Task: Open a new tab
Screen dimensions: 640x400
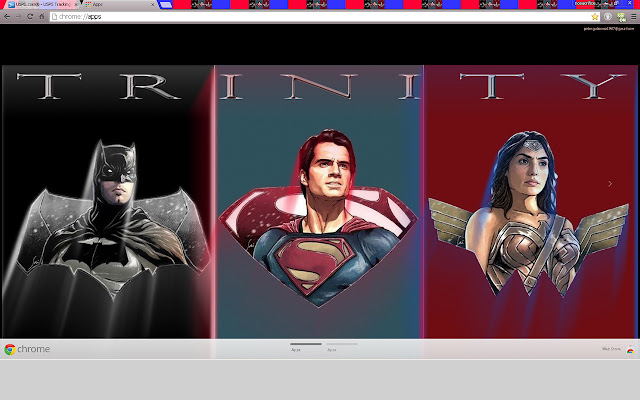Action: click(165, 5)
